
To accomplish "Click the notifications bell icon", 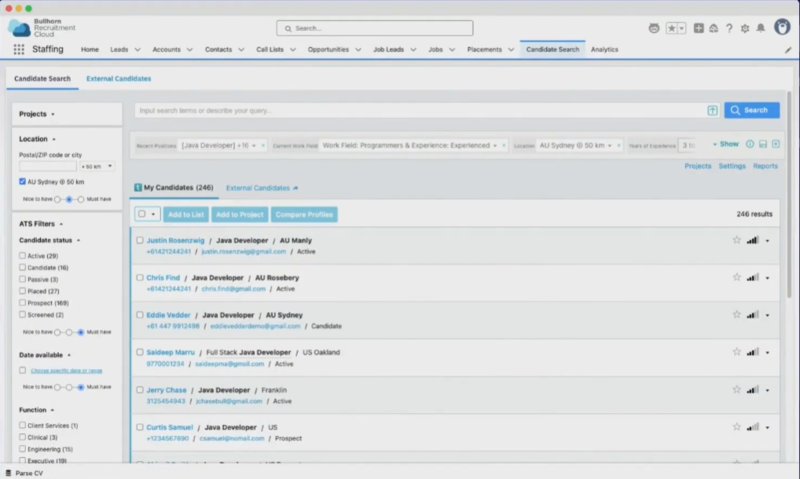I will tap(760, 28).
